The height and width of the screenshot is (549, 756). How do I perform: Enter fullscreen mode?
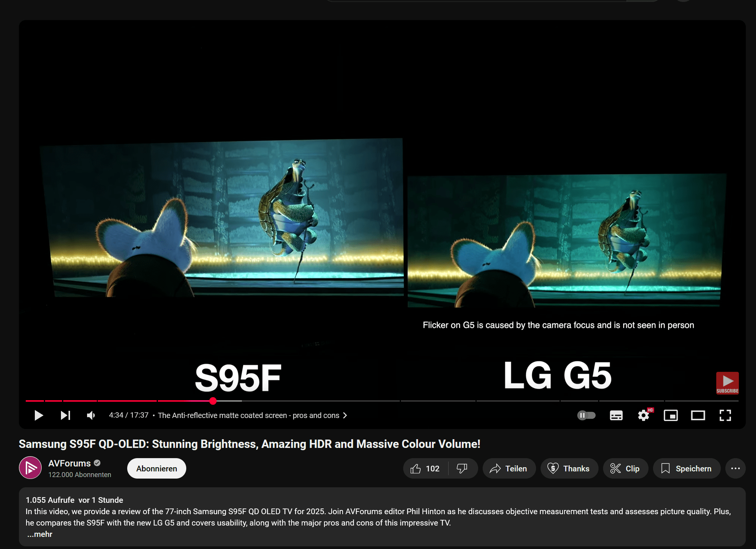coord(725,415)
